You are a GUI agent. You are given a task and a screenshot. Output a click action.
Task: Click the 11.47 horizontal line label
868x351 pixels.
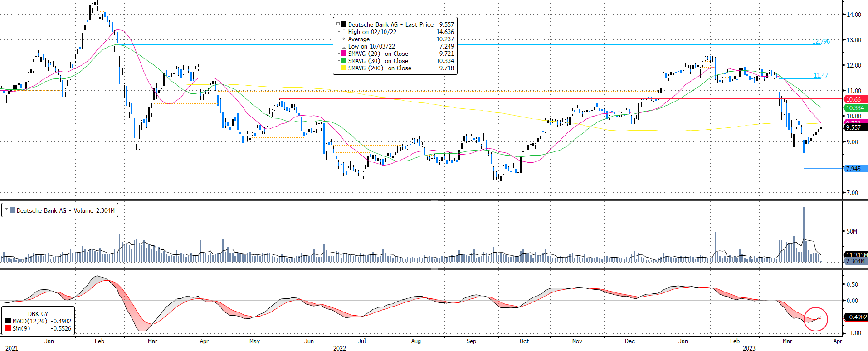click(821, 75)
